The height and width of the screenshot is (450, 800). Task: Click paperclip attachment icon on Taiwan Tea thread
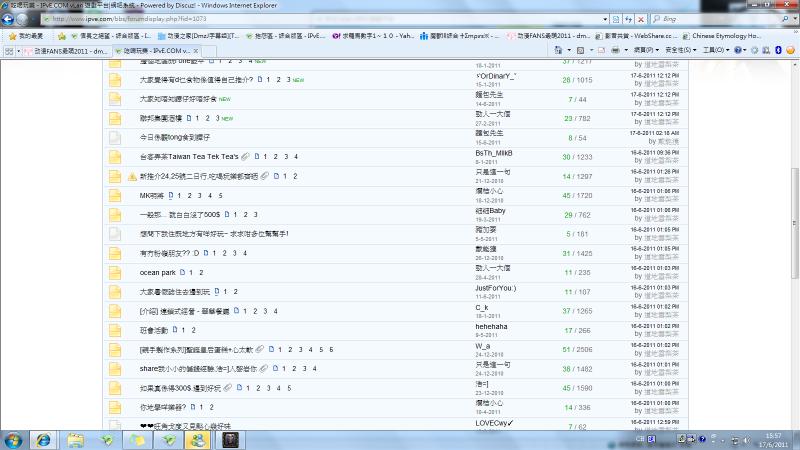[x=245, y=157]
